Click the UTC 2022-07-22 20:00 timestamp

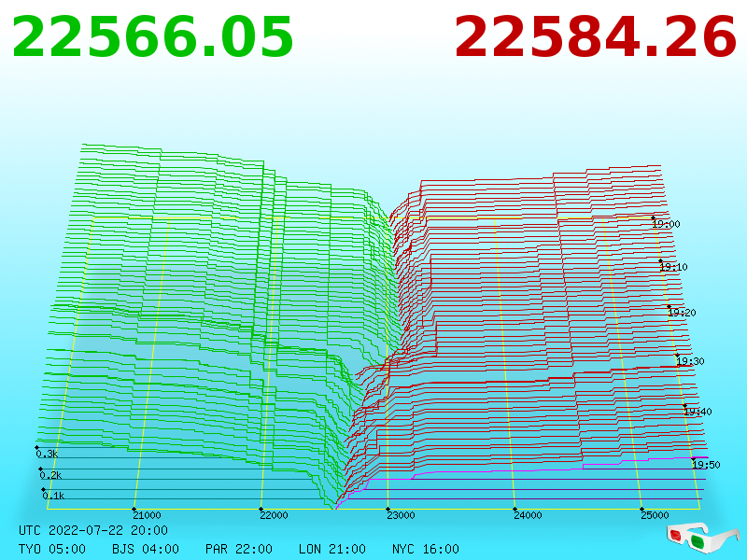click(93, 530)
